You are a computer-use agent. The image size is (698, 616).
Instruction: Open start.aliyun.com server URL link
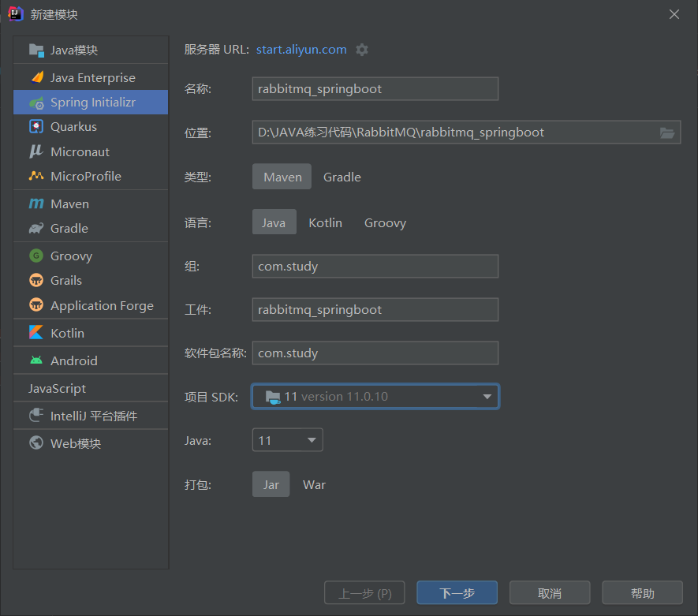301,50
